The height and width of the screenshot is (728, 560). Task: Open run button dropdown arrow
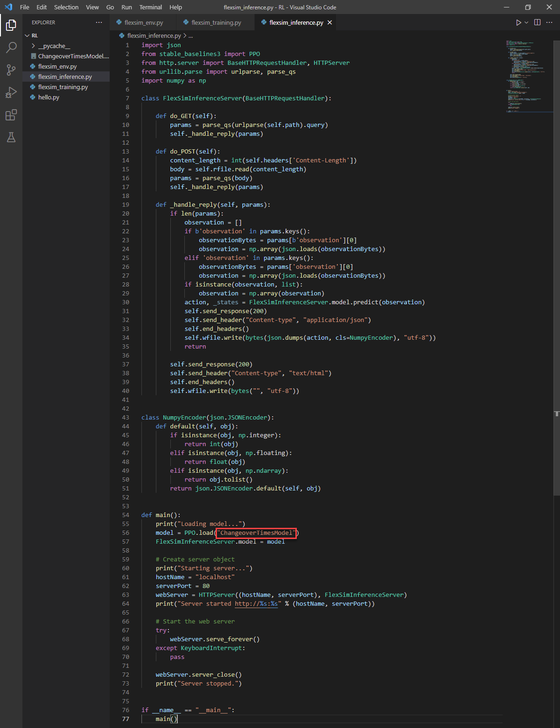tap(526, 22)
